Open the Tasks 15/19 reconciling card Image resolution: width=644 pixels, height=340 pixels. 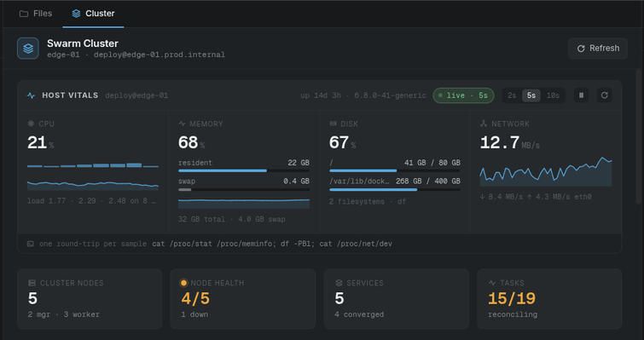coord(549,298)
